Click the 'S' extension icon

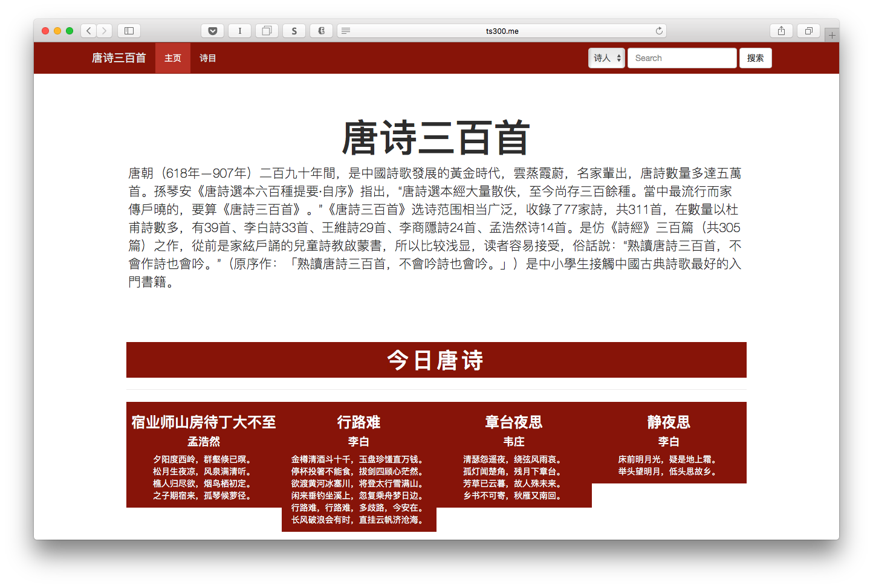point(294,31)
